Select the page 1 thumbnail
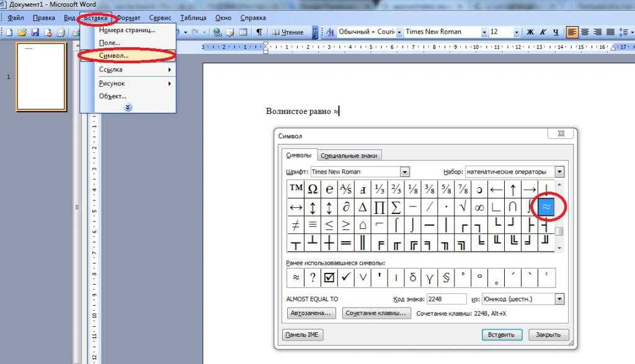Viewport: 635px width, 364px height. point(42,77)
